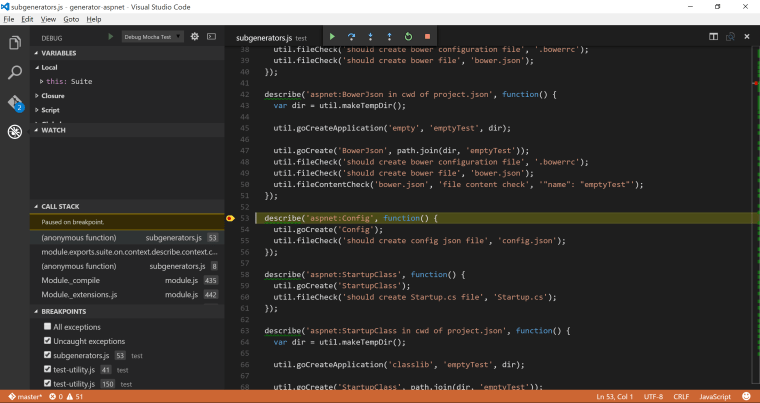The width and height of the screenshot is (760, 403).
Task: Disable the subgenerators.js line 53 breakpoint
Action: click(x=48, y=355)
